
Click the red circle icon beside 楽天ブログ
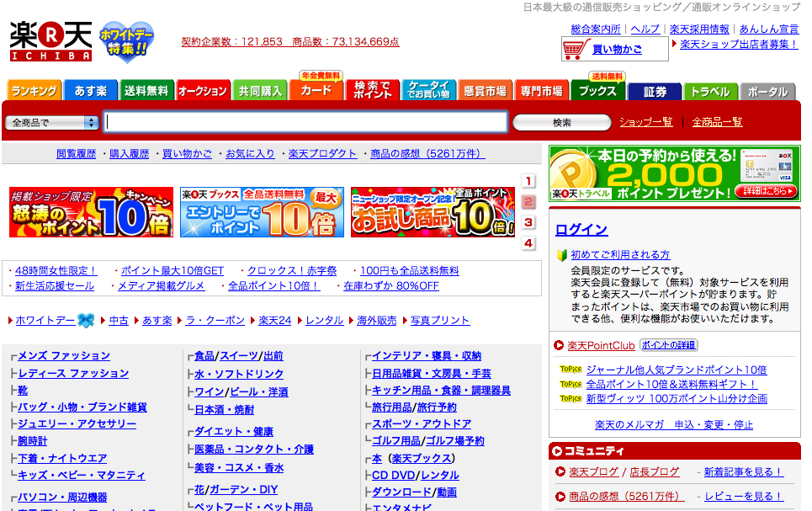pos(560,471)
